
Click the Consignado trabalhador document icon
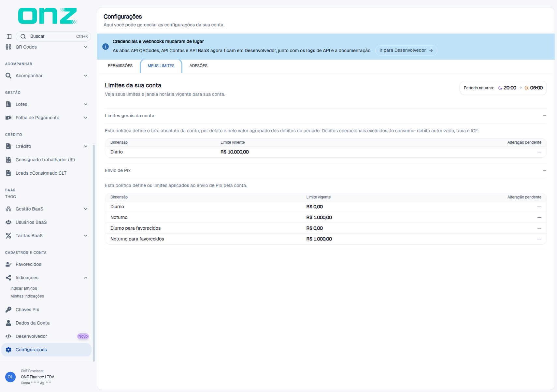click(8, 160)
